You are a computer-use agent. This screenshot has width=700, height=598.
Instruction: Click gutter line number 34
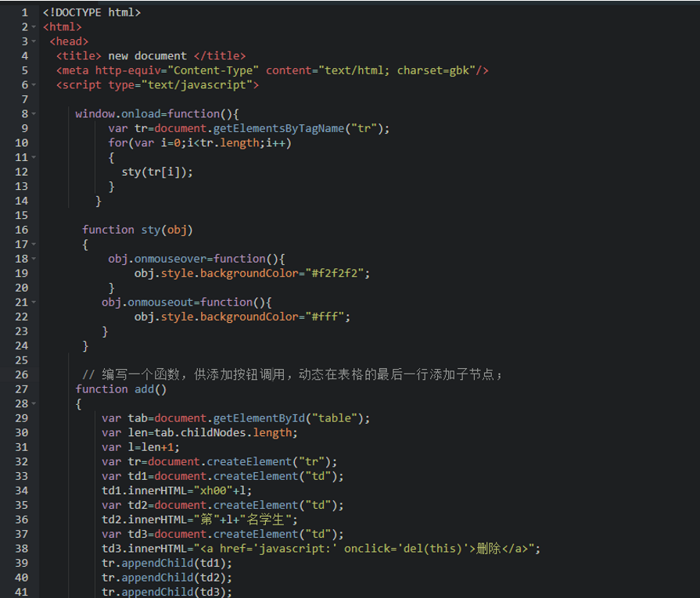tap(21, 491)
